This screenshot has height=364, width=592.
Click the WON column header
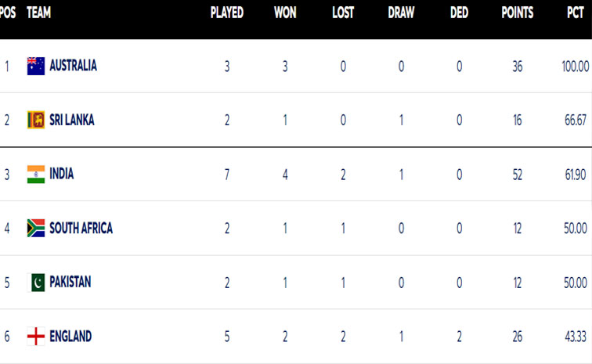(x=286, y=13)
